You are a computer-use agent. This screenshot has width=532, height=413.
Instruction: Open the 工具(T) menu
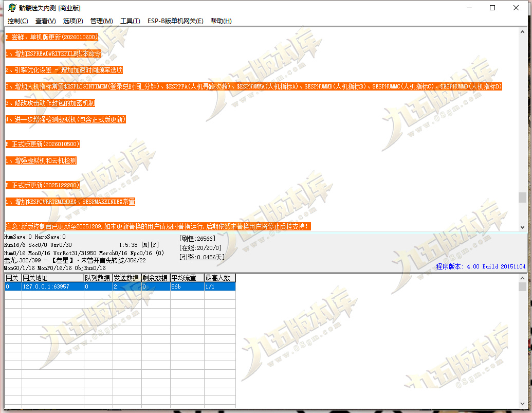(x=130, y=21)
